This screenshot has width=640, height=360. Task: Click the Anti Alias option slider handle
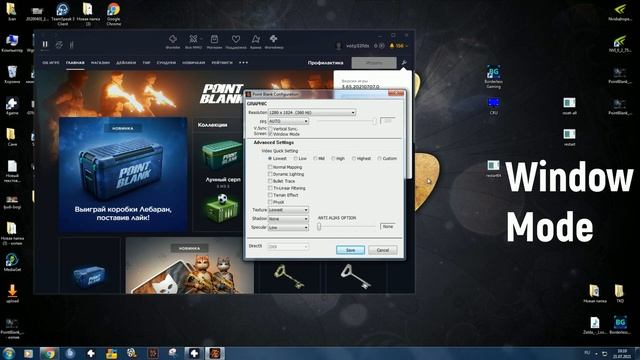pyautogui.click(x=319, y=227)
